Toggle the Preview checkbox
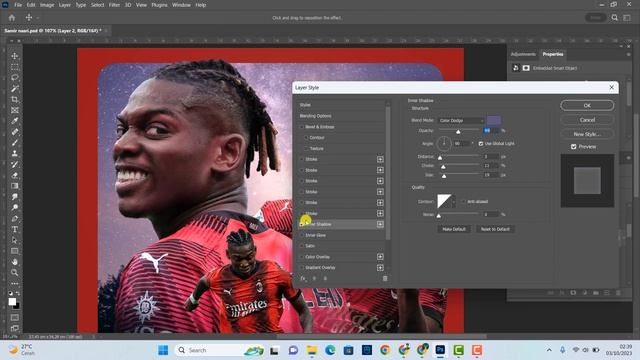The width and height of the screenshot is (640, 360). [573, 147]
